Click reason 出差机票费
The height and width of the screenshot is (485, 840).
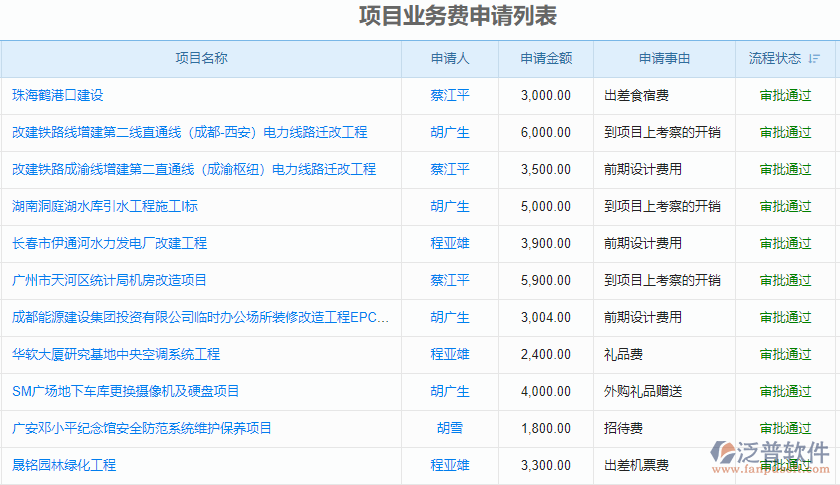pos(636,465)
